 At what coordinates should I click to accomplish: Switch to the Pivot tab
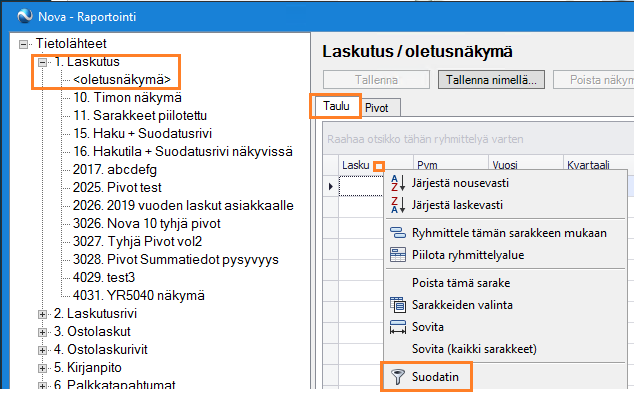(x=377, y=108)
